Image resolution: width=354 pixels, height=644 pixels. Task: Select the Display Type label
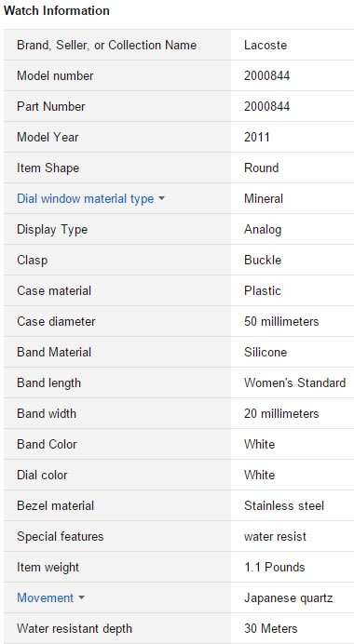click(52, 229)
